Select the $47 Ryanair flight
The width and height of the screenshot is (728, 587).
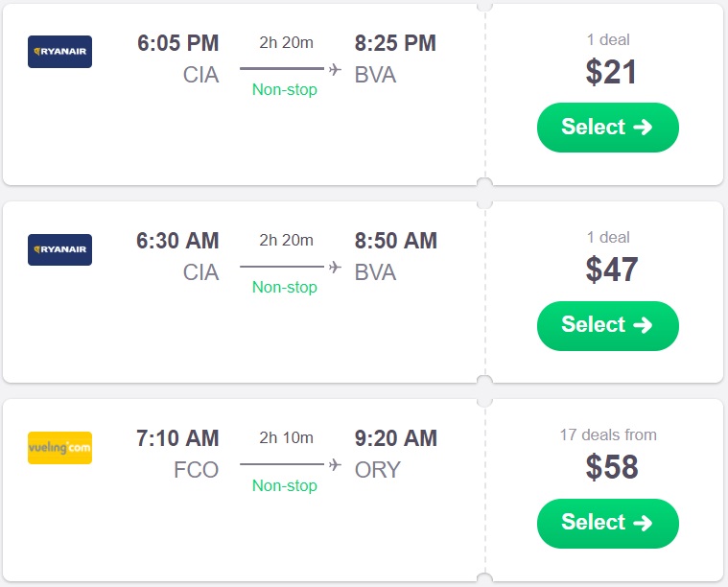[x=607, y=325]
